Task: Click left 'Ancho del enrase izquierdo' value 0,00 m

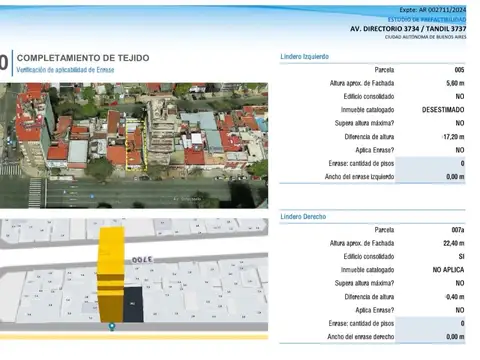Action: click(455, 177)
